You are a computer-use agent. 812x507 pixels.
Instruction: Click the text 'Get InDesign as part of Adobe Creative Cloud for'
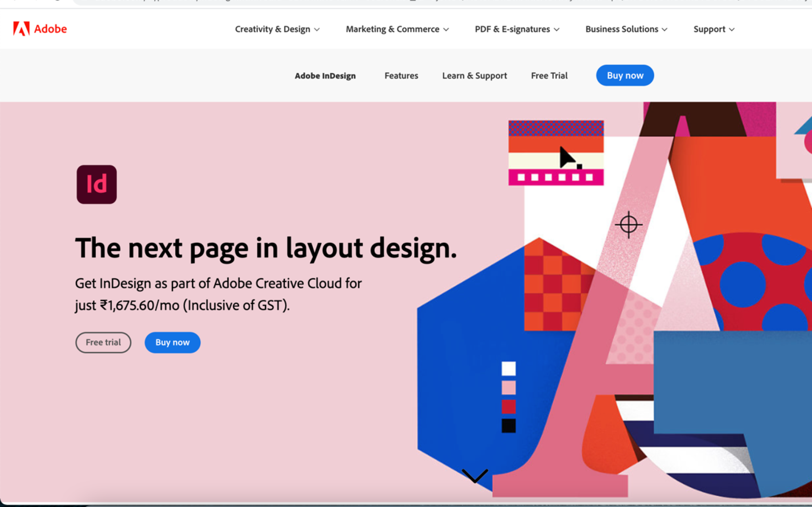click(218, 283)
